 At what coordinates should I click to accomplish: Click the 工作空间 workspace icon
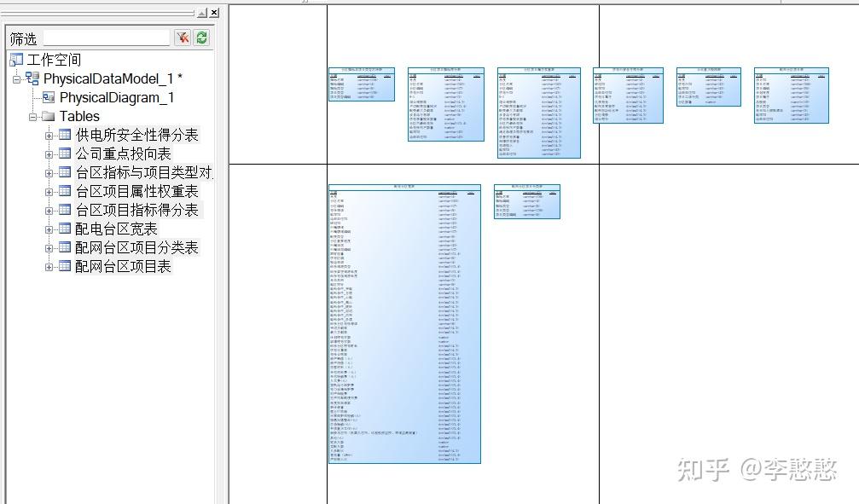16,60
